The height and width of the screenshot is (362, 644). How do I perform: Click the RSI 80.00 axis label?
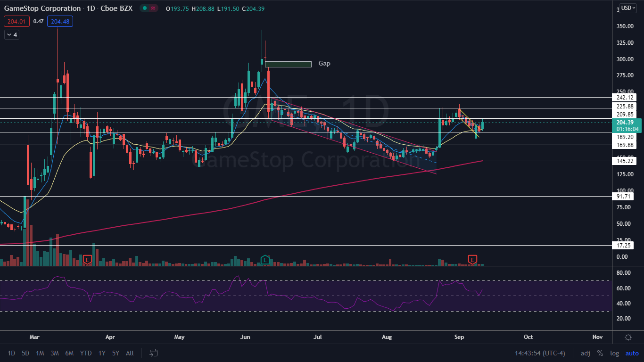(x=623, y=273)
